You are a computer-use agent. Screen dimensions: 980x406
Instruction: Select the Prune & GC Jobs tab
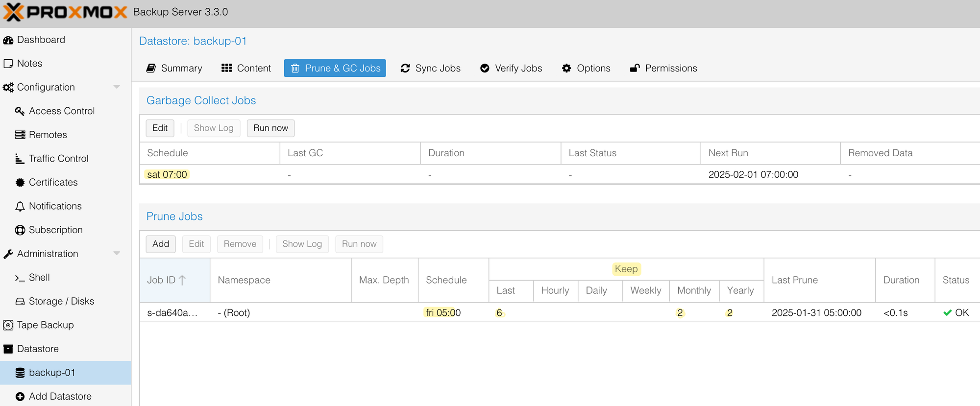coord(335,68)
